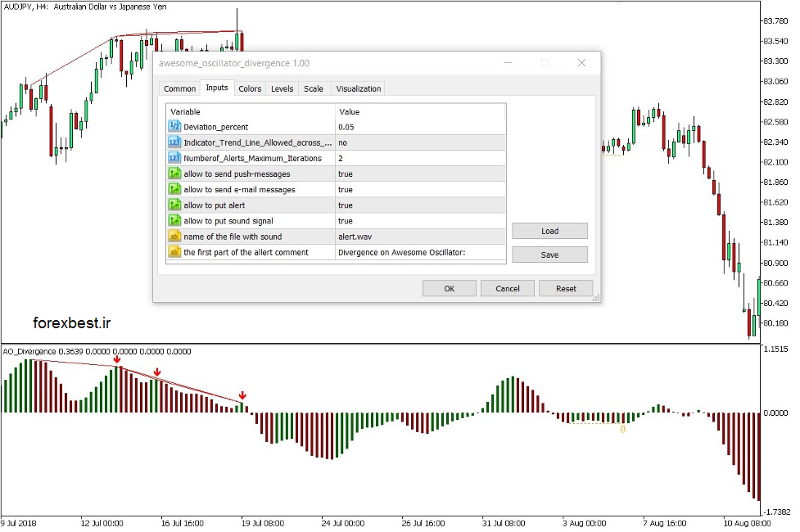The height and width of the screenshot is (532, 800).
Task: Click the Load button
Action: click(x=549, y=230)
